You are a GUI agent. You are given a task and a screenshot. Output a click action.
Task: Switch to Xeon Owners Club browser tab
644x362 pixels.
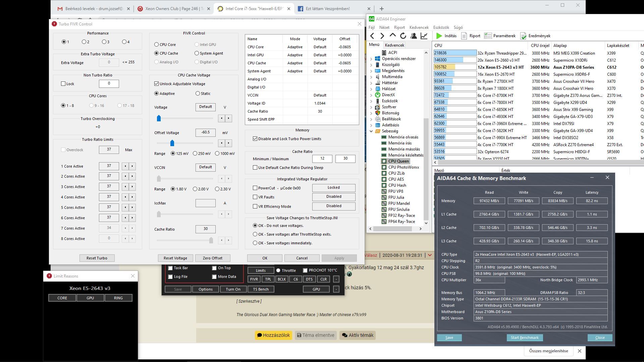click(174, 9)
